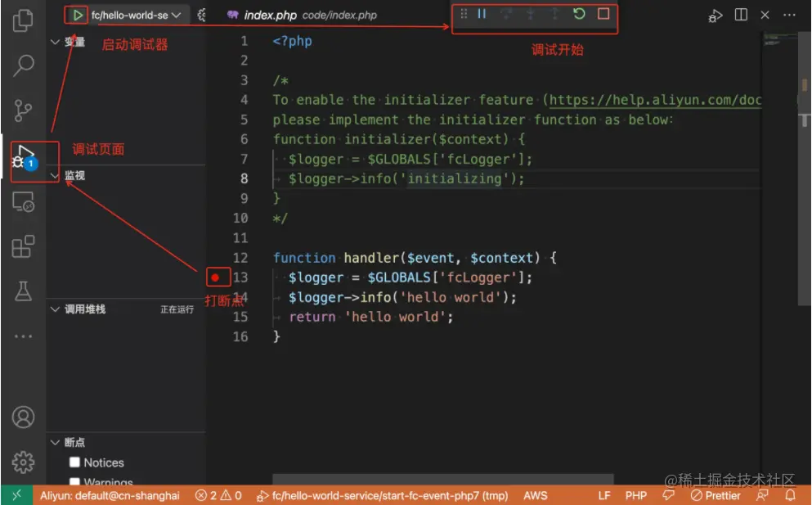This screenshot has width=812, height=505.
Task: Enable the Warnings breakpoint checkbox
Action: (x=74, y=481)
